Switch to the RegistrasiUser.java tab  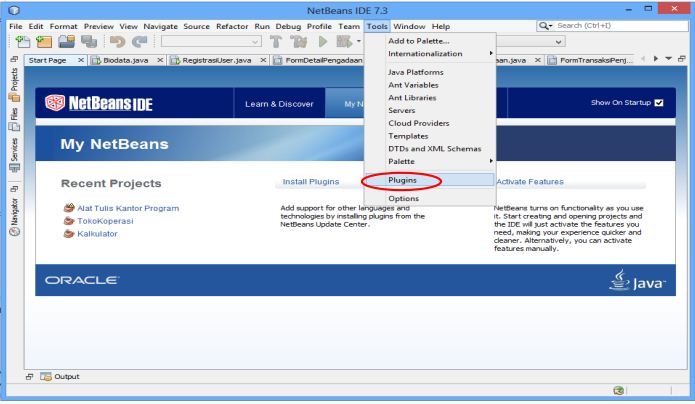click(x=217, y=60)
